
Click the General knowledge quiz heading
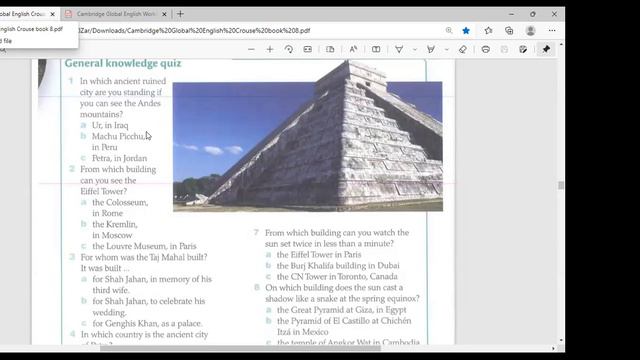click(x=123, y=63)
